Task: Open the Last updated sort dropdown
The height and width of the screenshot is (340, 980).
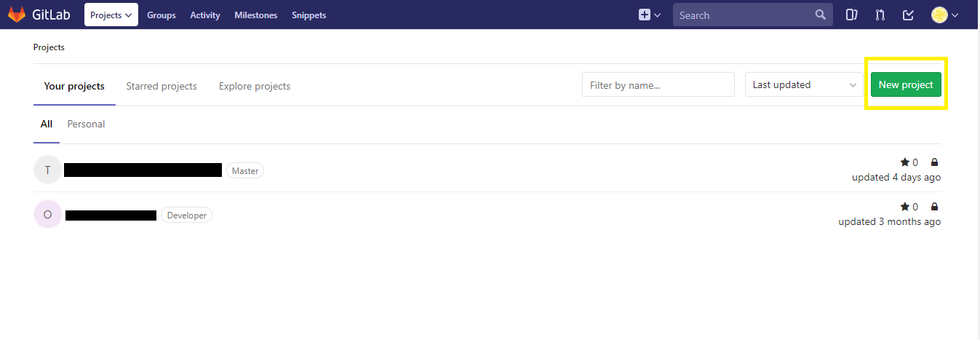Action: tap(804, 85)
